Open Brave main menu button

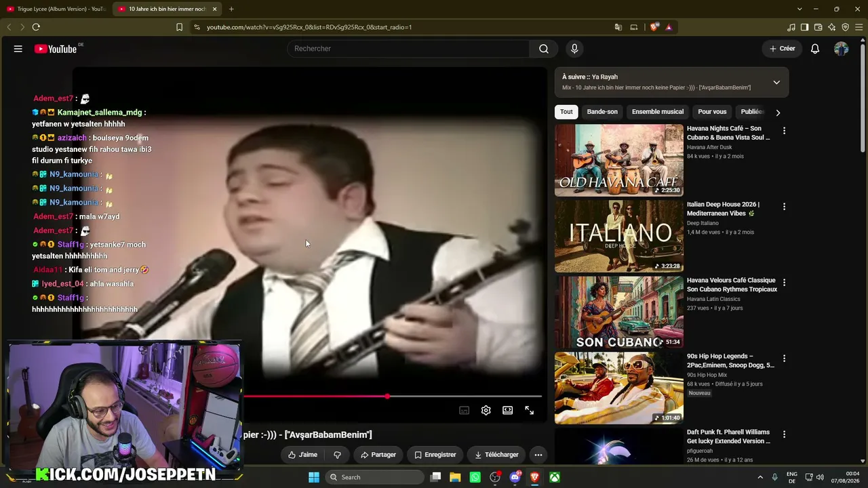point(859,27)
